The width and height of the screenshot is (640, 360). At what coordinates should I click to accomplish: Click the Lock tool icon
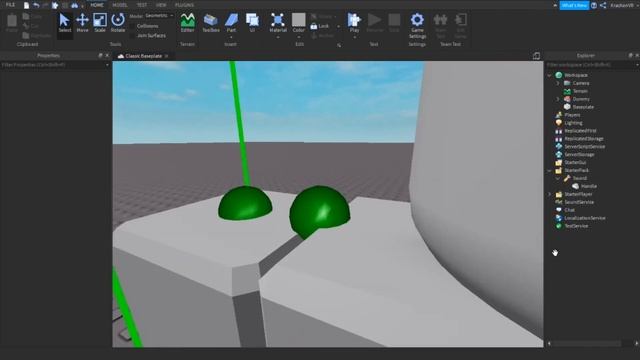[x=314, y=26]
